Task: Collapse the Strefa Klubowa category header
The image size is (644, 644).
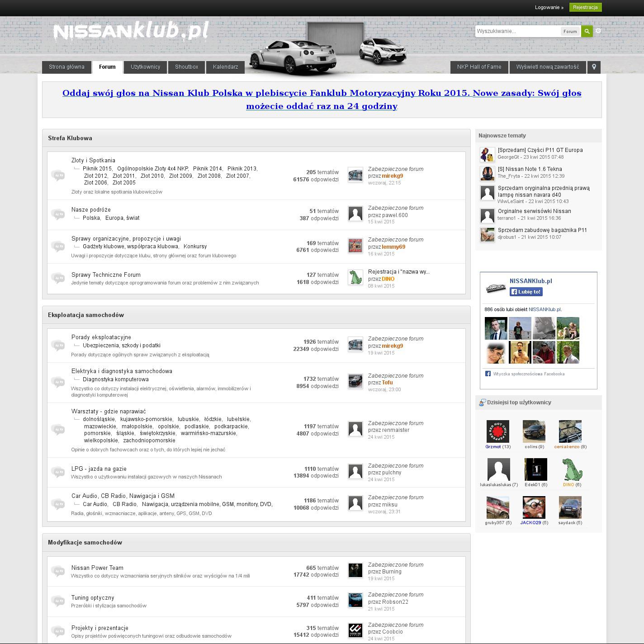Action: click(256, 138)
